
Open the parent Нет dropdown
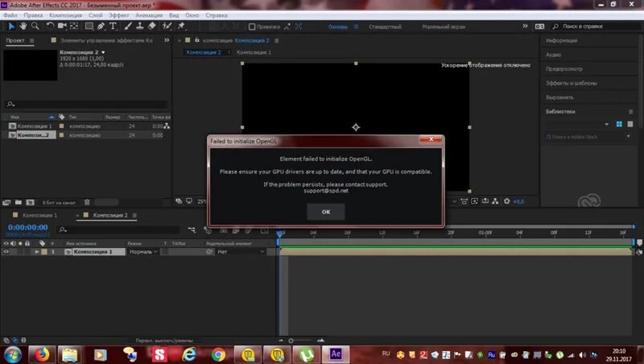pyautogui.click(x=241, y=252)
